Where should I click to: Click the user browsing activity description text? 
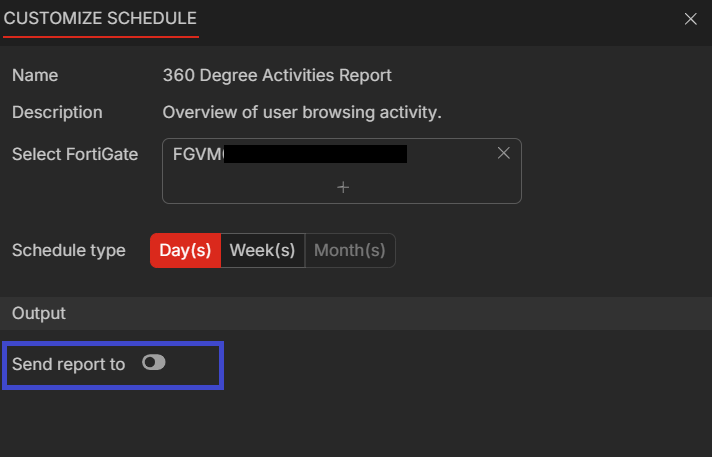click(302, 112)
